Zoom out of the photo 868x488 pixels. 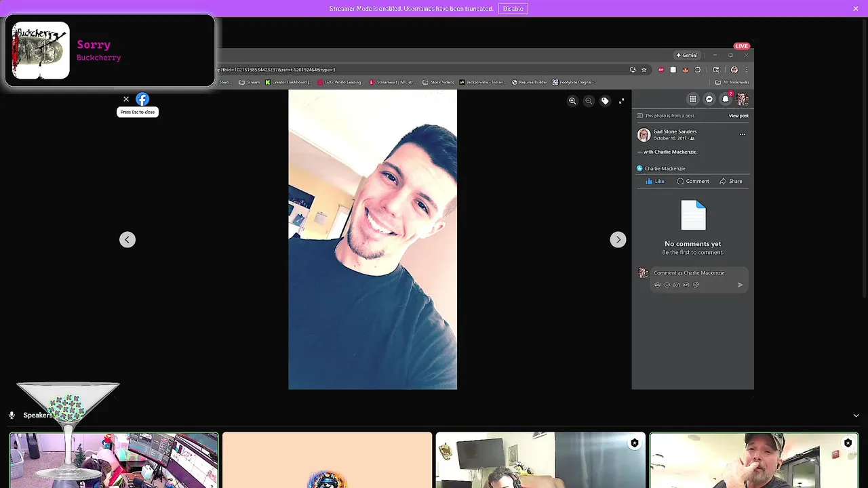pyautogui.click(x=589, y=101)
